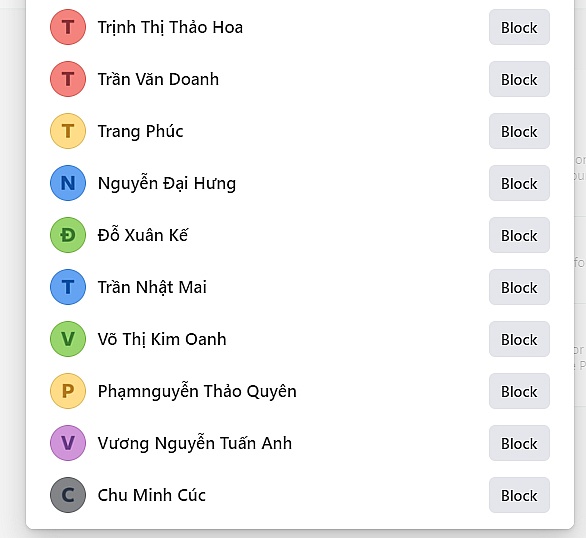Block Chu Minh Cúc
Viewport: 586px width, 538px height.
click(519, 495)
